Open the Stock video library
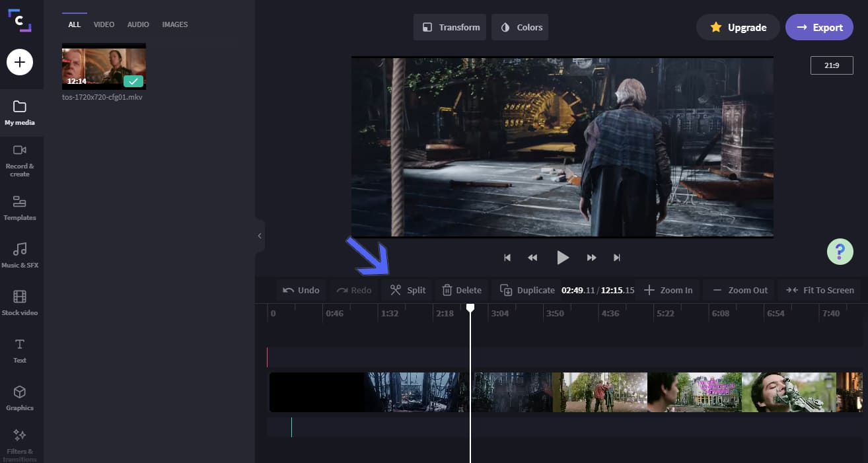This screenshot has height=463, width=868. click(x=20, y=303)
